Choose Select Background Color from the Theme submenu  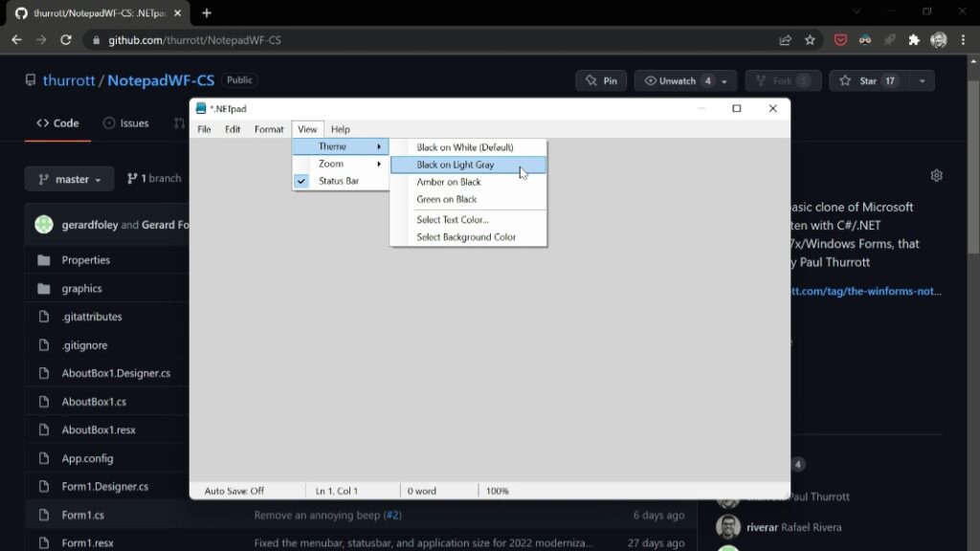(466, 236)
